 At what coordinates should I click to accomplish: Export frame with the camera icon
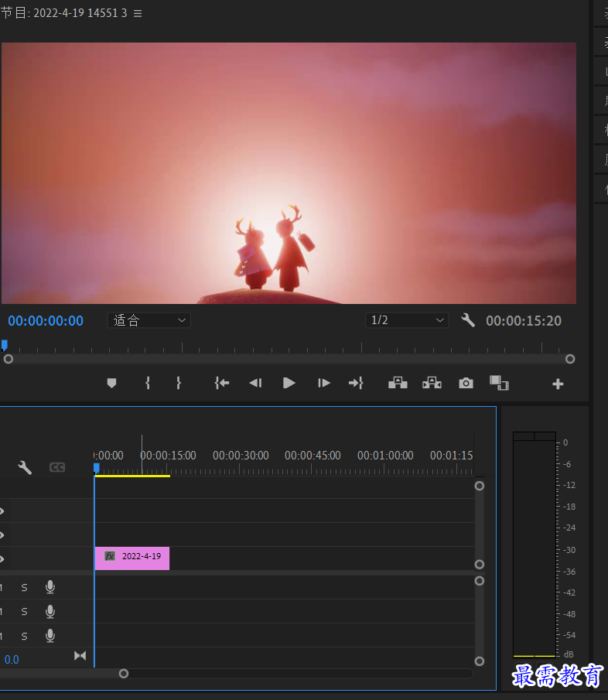(466, 383)
